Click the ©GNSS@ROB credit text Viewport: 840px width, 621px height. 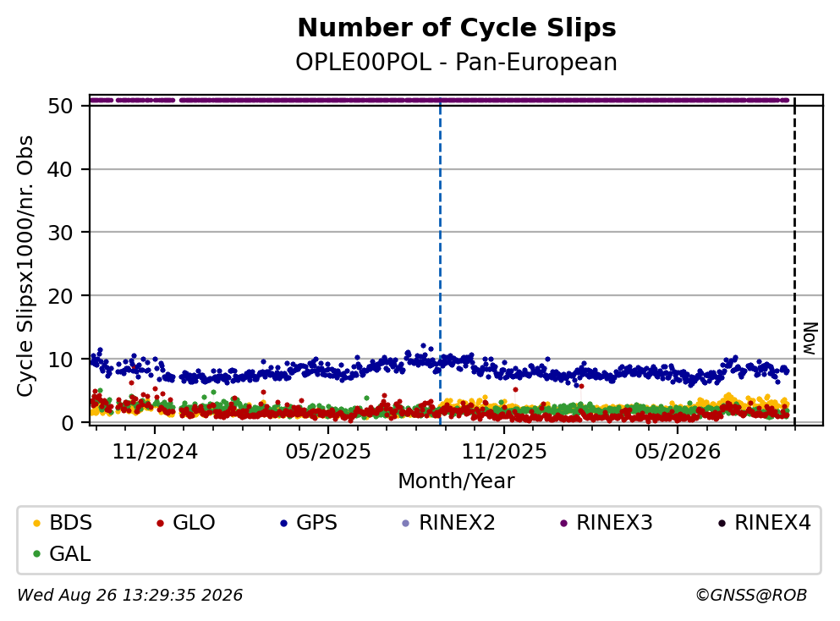click(751, 596)
